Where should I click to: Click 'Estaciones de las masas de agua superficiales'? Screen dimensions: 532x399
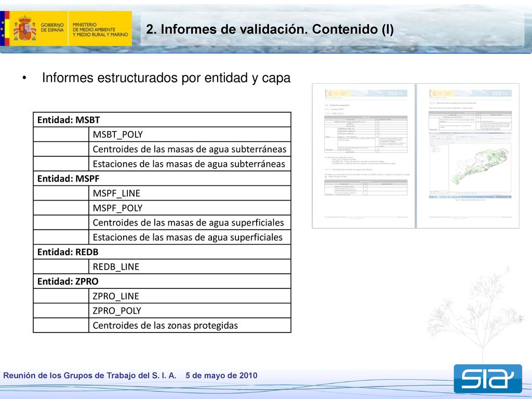[x=190, y=237]
